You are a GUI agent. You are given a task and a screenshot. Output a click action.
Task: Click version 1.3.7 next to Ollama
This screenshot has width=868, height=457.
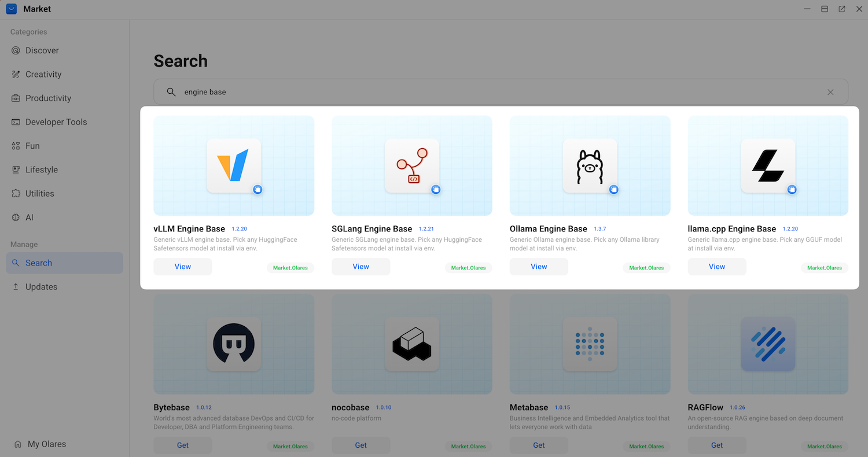click(600, 229)
